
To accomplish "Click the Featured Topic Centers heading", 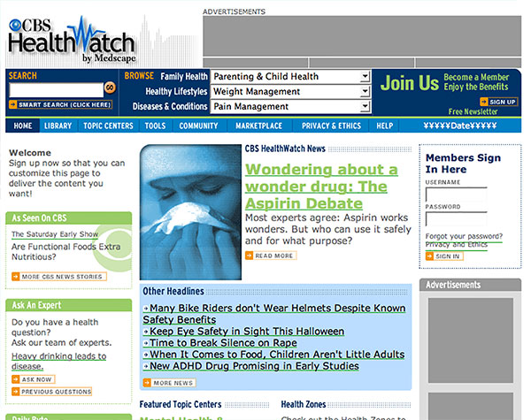I will click(x=181, y=404).
